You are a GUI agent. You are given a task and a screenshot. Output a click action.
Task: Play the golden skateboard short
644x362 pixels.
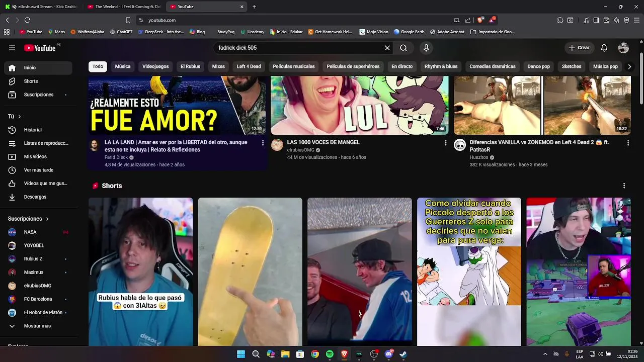click(x=250, y=271)
